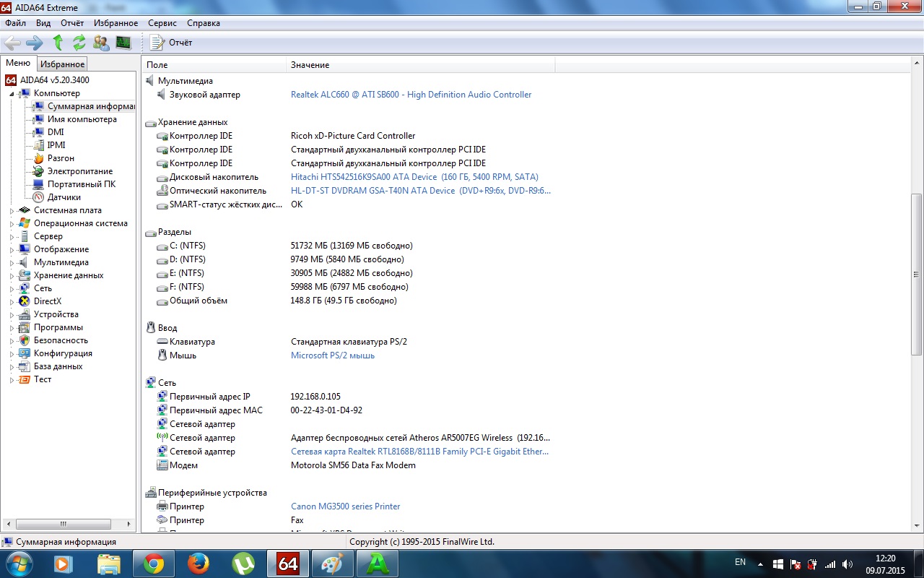Collapse the Компьютер tree node
The height and width of the screenshot is (578, 924).
(12, 93)
